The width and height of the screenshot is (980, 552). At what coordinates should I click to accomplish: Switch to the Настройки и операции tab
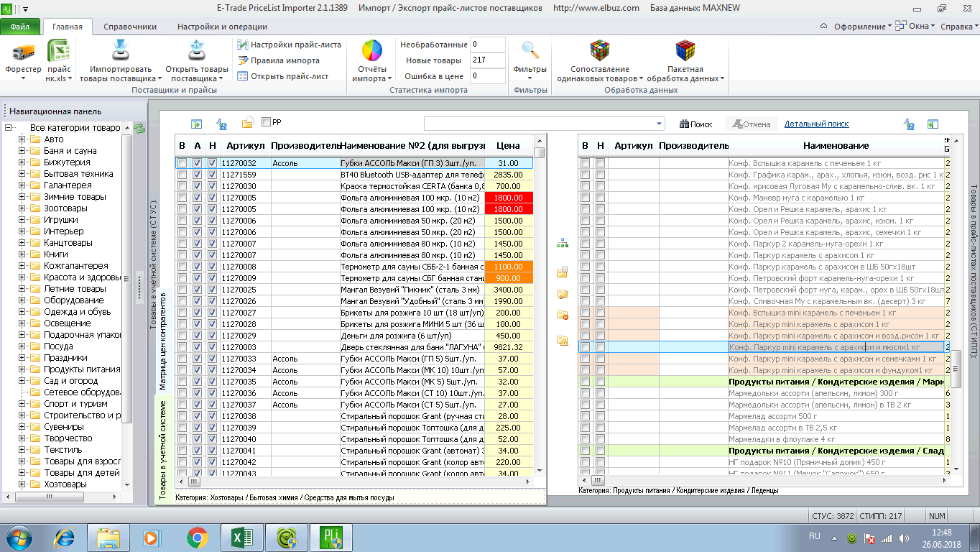(x=222, y=27)
